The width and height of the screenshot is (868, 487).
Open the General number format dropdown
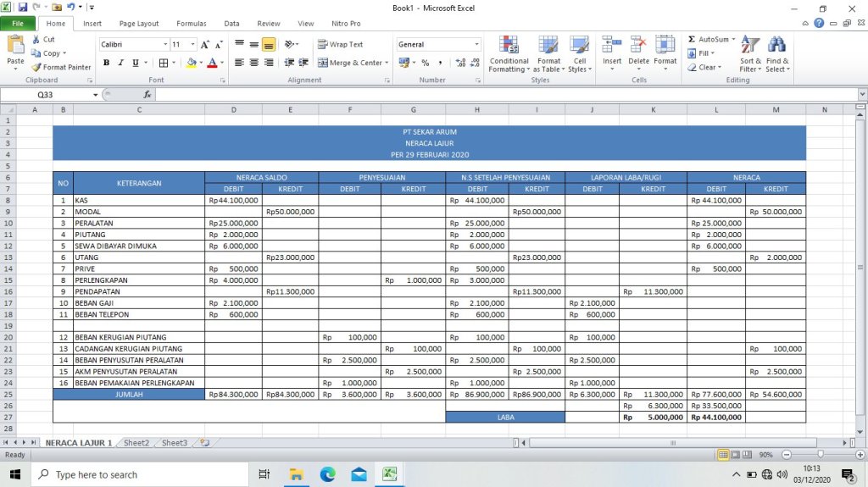[x=476, y=44]
